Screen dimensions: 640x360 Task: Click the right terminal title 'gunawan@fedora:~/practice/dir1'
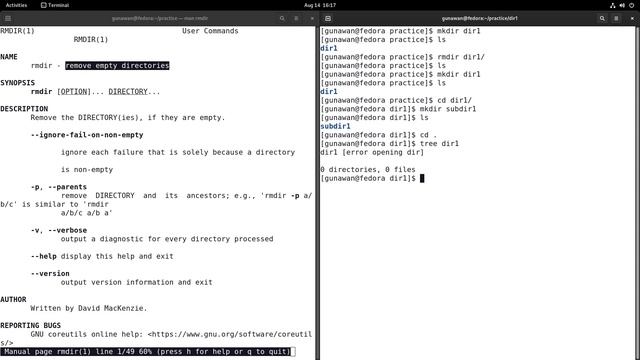(x=480, y=18)
